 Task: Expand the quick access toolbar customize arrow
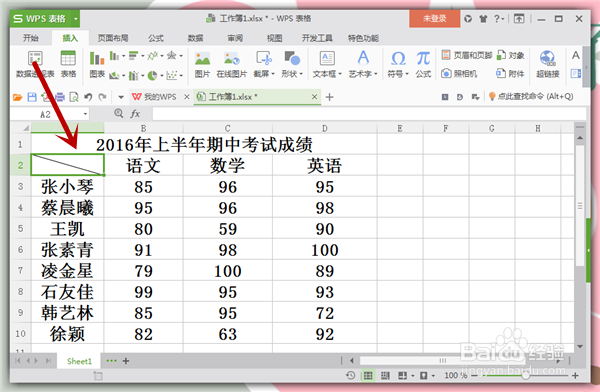pyautogui.click(x=121, y=97)
